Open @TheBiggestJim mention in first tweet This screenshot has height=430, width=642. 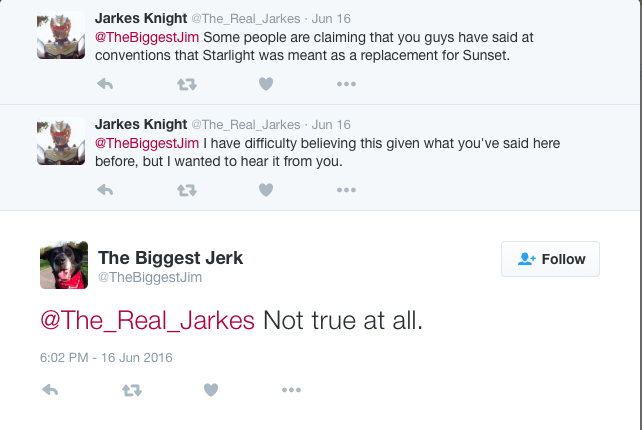tap(147, 38)
